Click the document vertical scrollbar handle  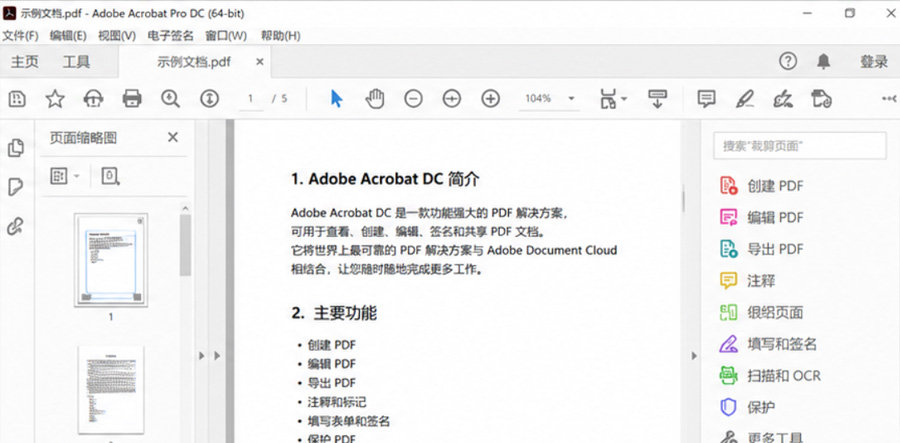(683, 201)
